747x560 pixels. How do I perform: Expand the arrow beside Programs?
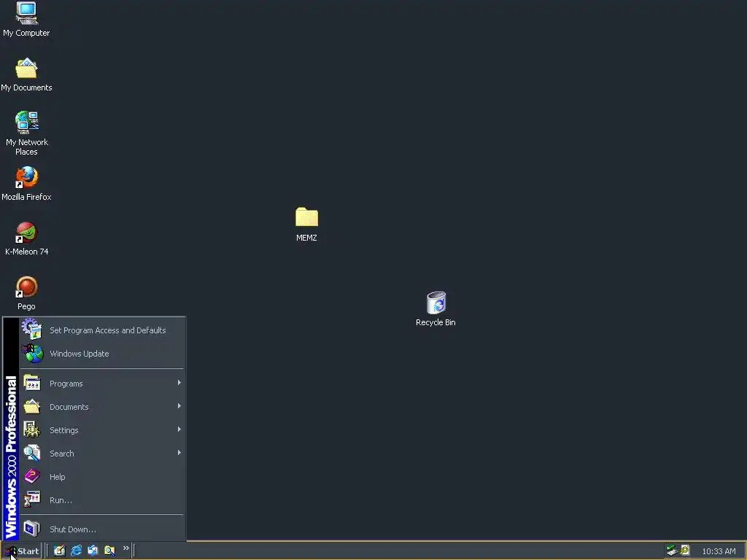tap(179, 383)
